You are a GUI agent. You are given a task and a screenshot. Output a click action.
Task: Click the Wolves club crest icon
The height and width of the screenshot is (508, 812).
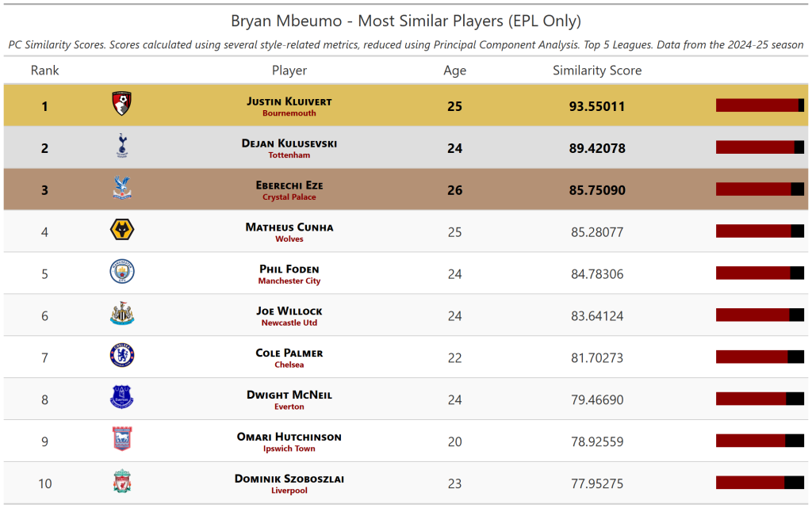122,230
